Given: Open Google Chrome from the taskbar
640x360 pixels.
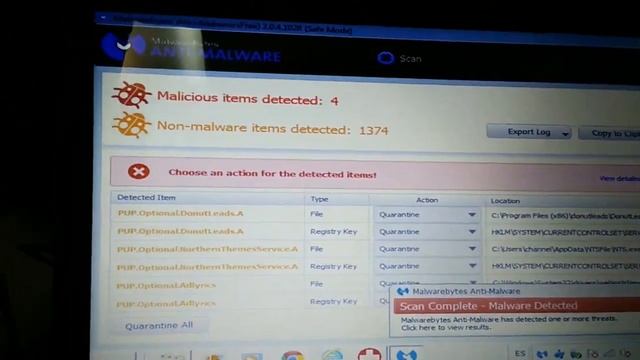Looking at the screenshot, I should pyautogui.click(x=292, y=356).
